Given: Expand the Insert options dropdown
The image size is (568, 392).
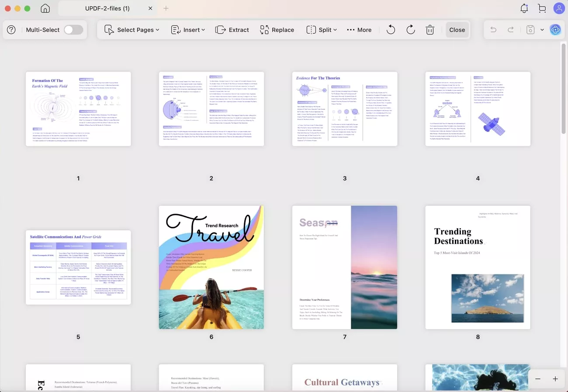Looking at the screenshot, I should pyautogui.click(x=188, y=30).
